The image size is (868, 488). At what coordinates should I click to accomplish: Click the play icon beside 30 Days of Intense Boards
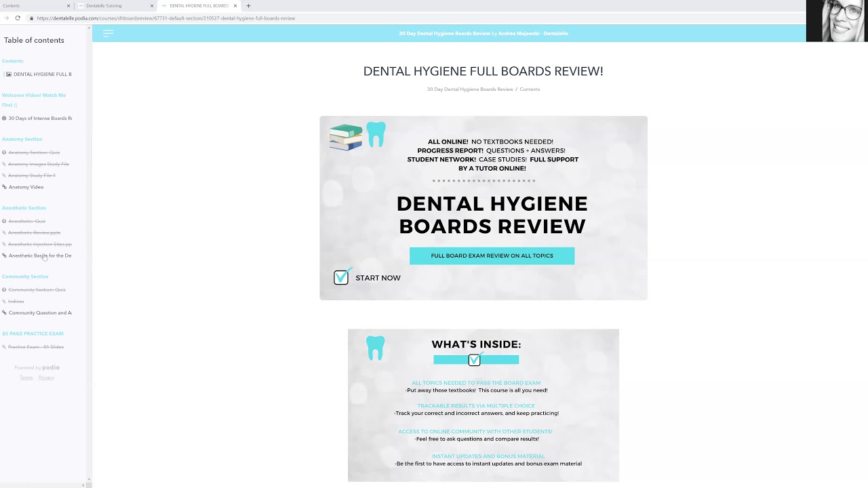[4, 118]
